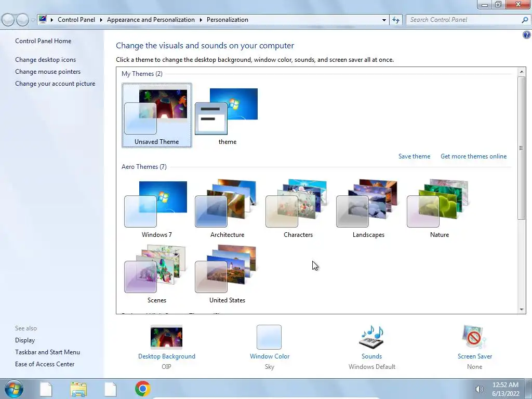Expand arrow after Control Panel breadcrumb
This screenshot has height=399, width=532.
tap(101, 20)
